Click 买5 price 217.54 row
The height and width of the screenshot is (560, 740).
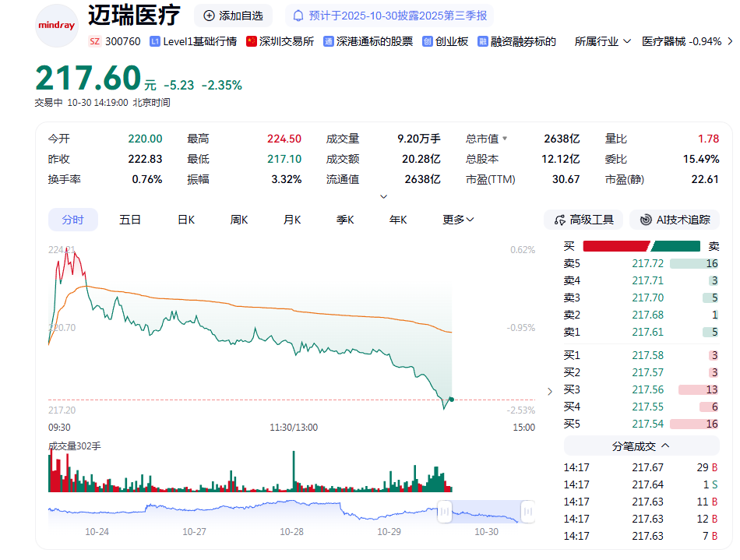click(x=641, y=424)
